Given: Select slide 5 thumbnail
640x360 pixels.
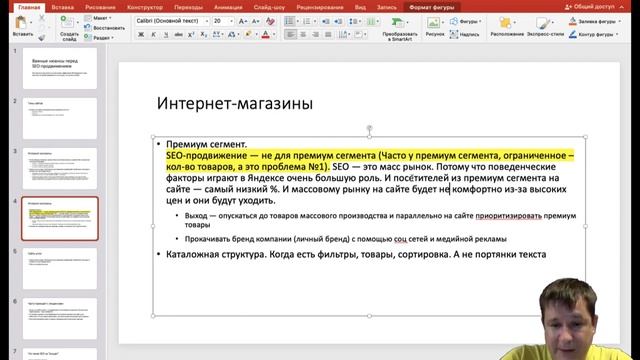Looking at the screenshot, I should [60, 268].
